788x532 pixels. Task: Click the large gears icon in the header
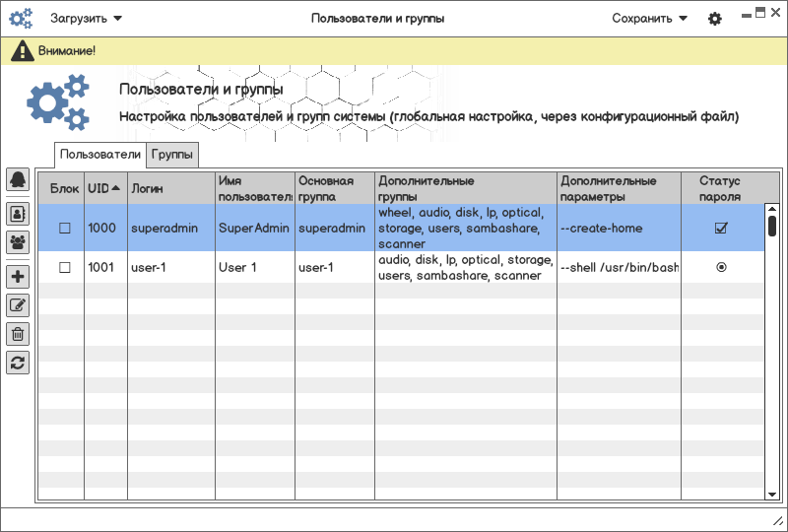(x=58, y=102)
